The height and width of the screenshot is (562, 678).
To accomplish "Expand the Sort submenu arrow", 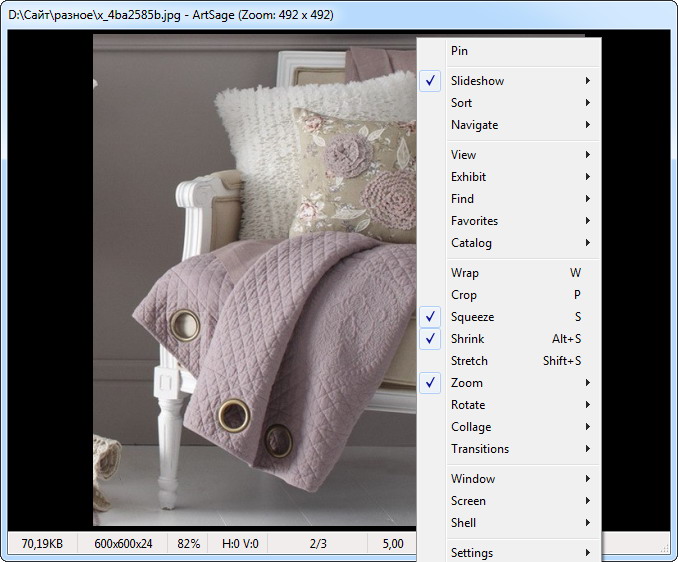I will (588, 103).
